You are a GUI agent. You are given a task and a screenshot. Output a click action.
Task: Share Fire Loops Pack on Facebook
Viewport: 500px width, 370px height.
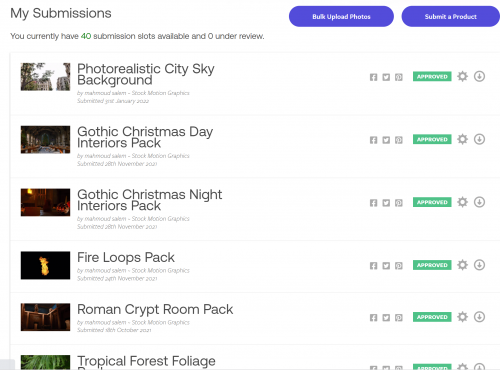click(x=373, y=266)
